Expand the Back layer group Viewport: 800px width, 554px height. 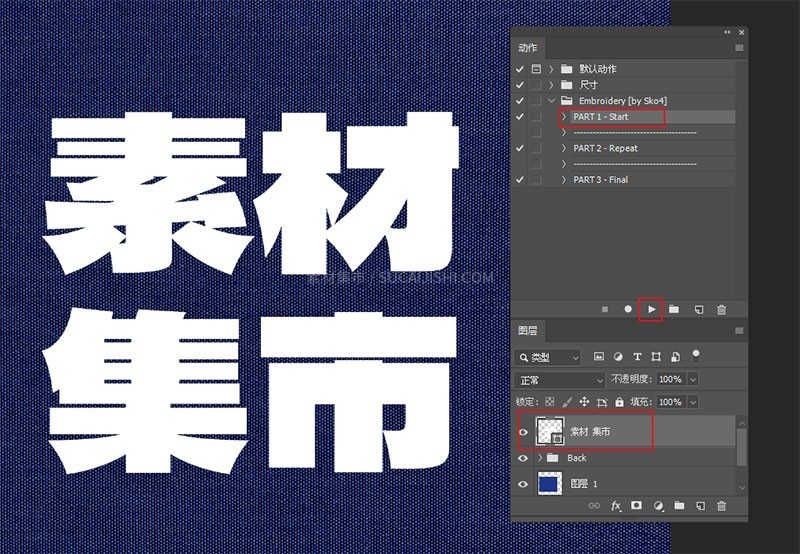pyautogui.click(x=540, y=458)
